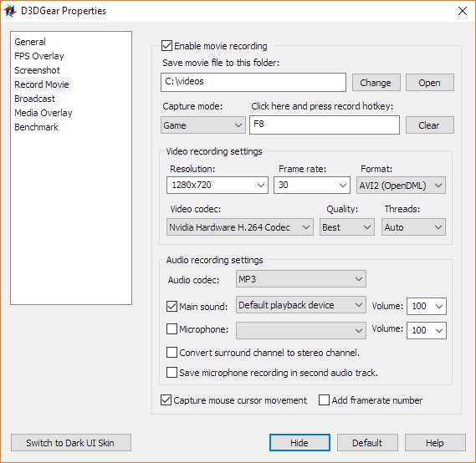Open the Threads dropdown
The image size is (476, 463).
[x=413, y=226]
